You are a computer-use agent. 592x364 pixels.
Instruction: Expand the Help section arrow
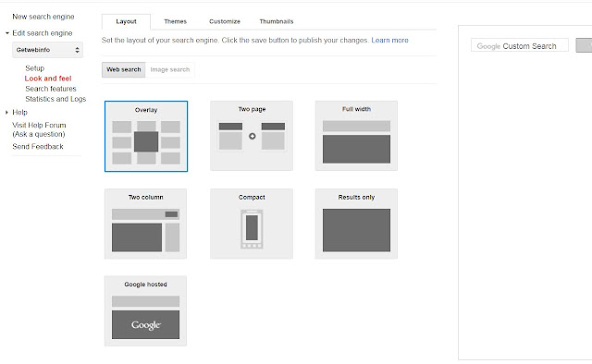pyautogui.click(x=6, y=113)
